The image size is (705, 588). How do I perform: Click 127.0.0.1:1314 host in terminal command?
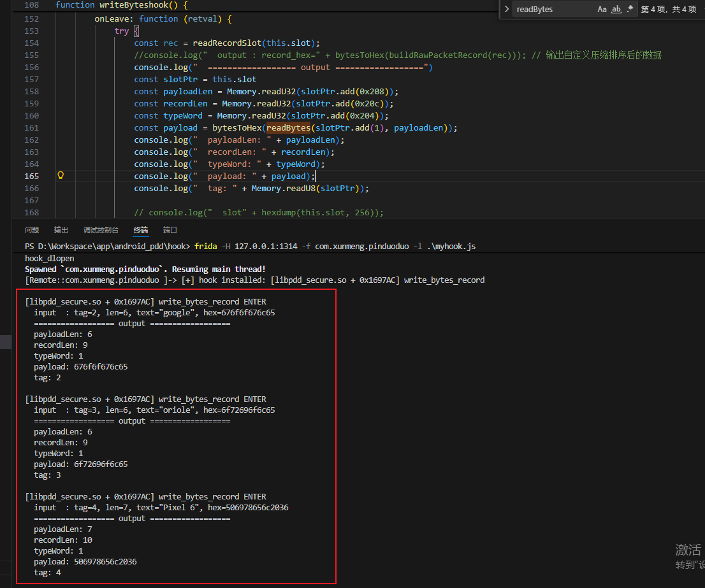click(x=266, y=246)
